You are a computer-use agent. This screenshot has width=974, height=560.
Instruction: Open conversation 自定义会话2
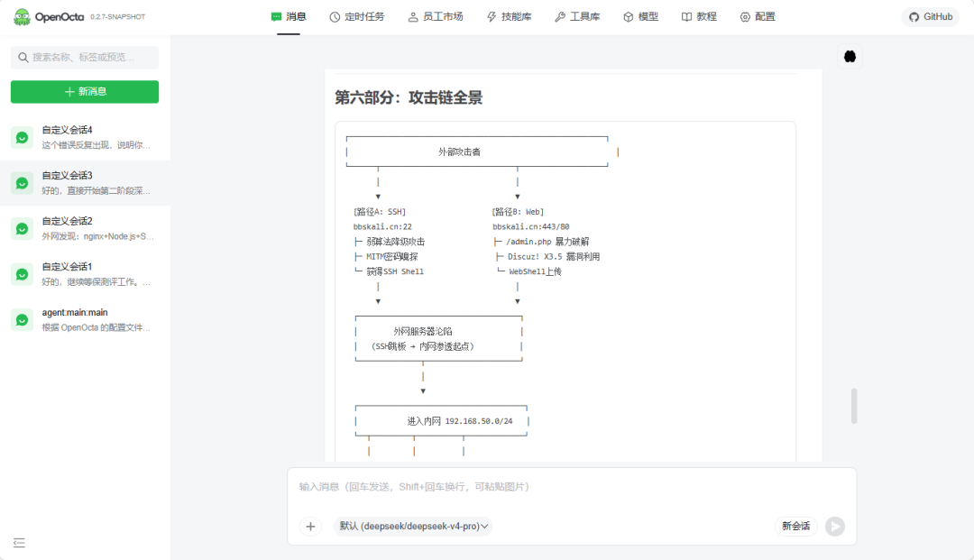coord(85,228)
